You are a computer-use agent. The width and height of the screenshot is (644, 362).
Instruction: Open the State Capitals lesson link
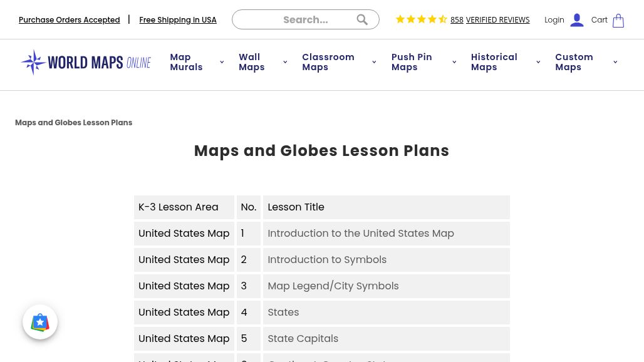303,339
